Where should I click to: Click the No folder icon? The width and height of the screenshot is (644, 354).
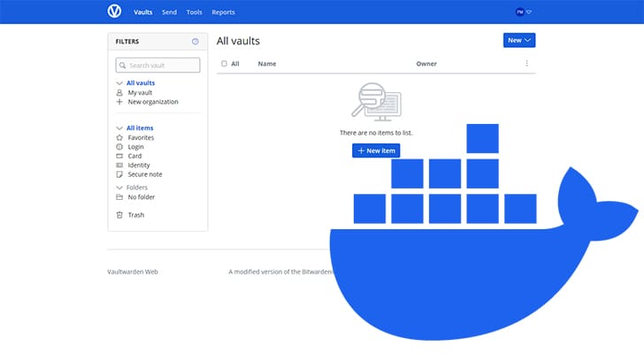coord(119,197)
